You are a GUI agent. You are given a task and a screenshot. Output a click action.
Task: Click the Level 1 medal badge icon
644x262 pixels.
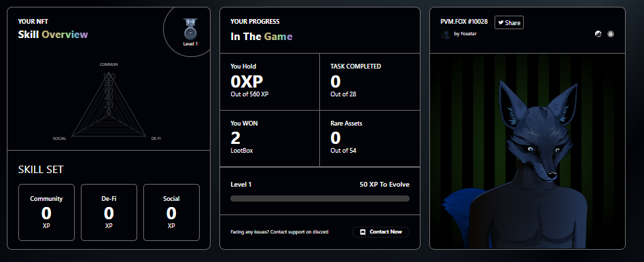[190, 29]
